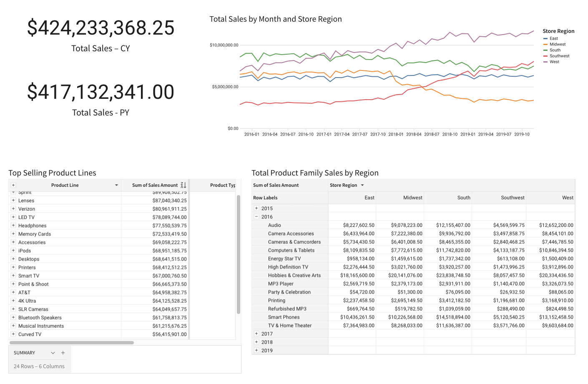The height and width of the screenshot is (384, 588).
Task: Expand the Smart TV row plus icon
Action: pyautogui.click(x=13, y=276)
